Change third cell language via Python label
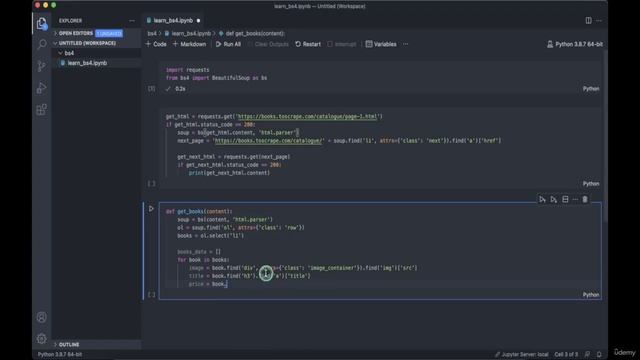 [591, 295]
